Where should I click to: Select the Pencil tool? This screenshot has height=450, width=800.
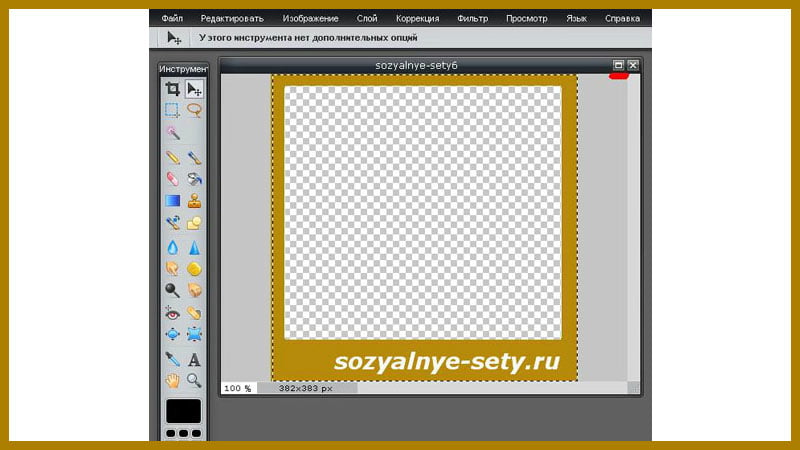pos(172,157)
